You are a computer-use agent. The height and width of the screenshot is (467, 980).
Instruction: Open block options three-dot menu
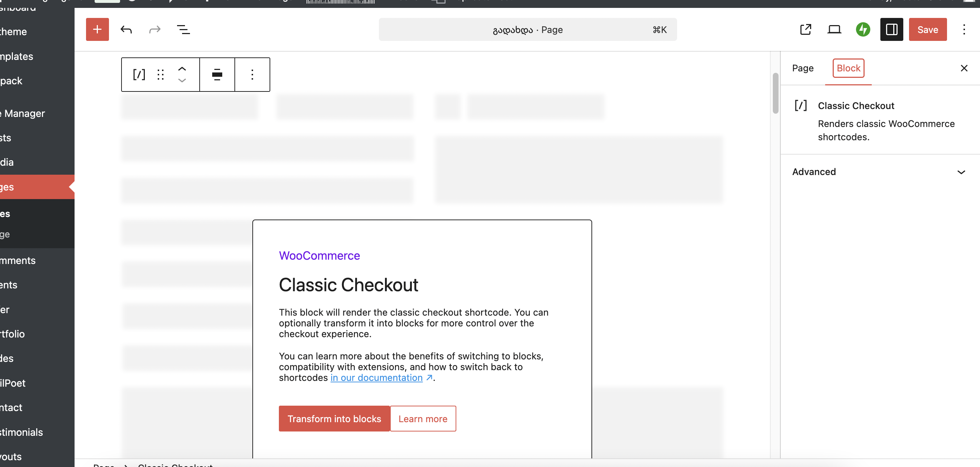pyautogui.click(x=252, y=75)
